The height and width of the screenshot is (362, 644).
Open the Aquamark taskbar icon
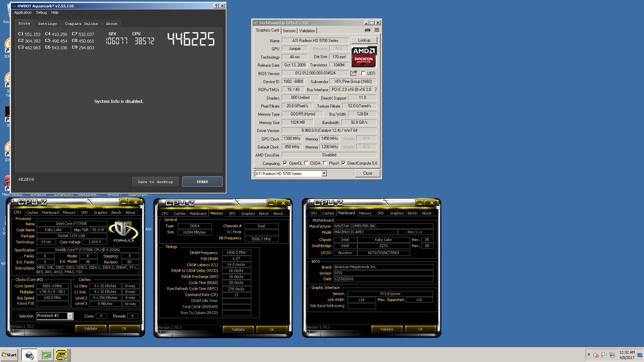pos(30,355)
